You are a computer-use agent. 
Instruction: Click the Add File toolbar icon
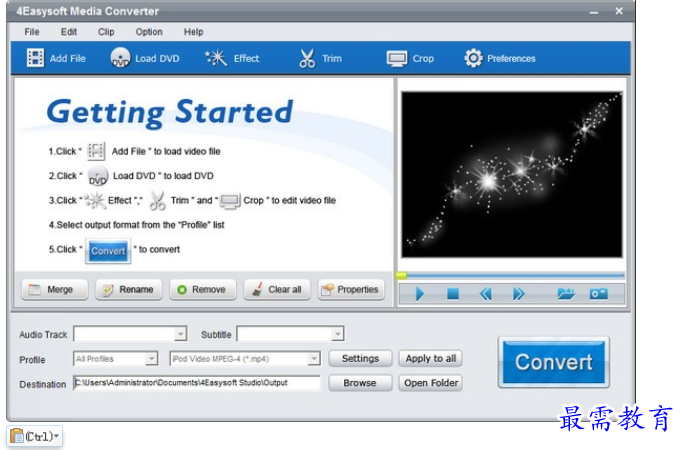pos(35,58)
